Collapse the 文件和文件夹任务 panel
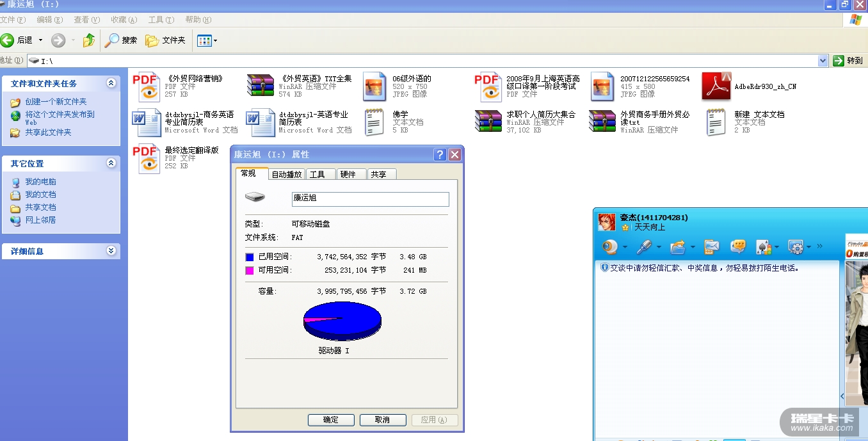 (111, 83)
